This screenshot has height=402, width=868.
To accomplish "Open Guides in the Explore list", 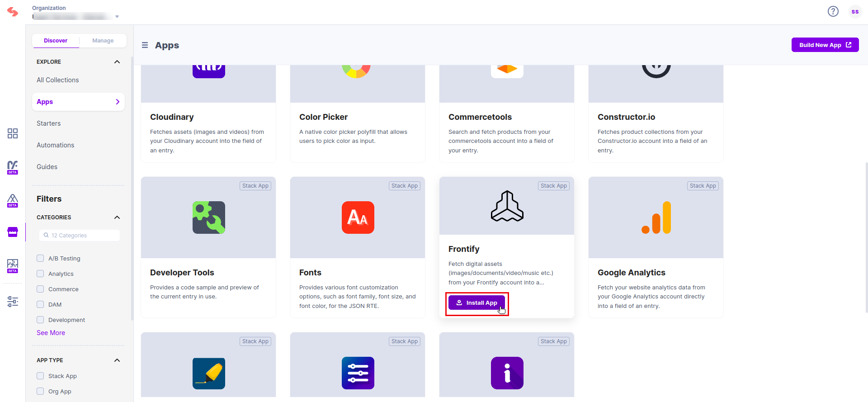I will [x=47, y=167].
